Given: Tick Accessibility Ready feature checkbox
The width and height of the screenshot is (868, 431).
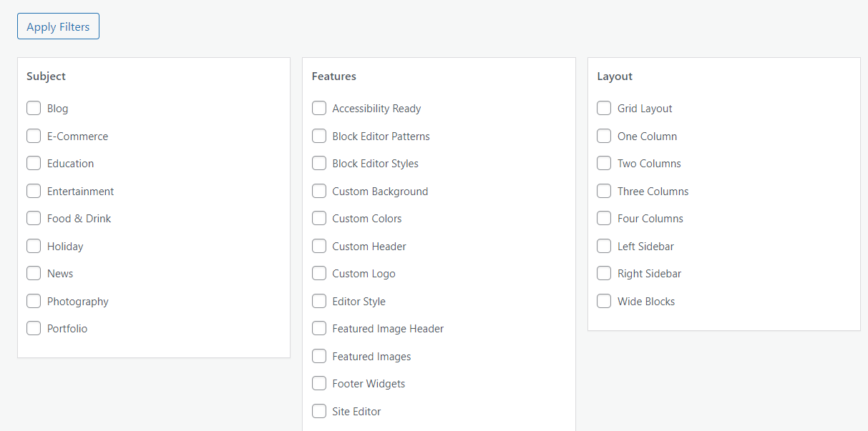Looking at the screenshot, I should (319, 109).
